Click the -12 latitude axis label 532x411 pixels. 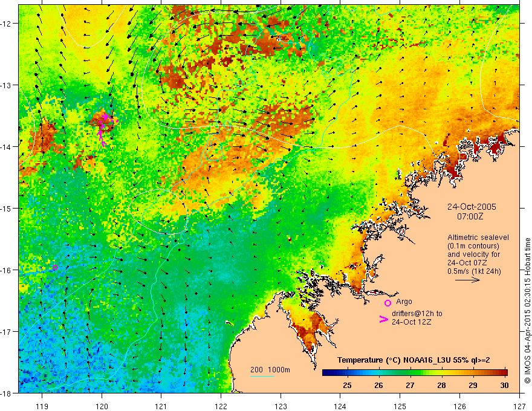6,24
